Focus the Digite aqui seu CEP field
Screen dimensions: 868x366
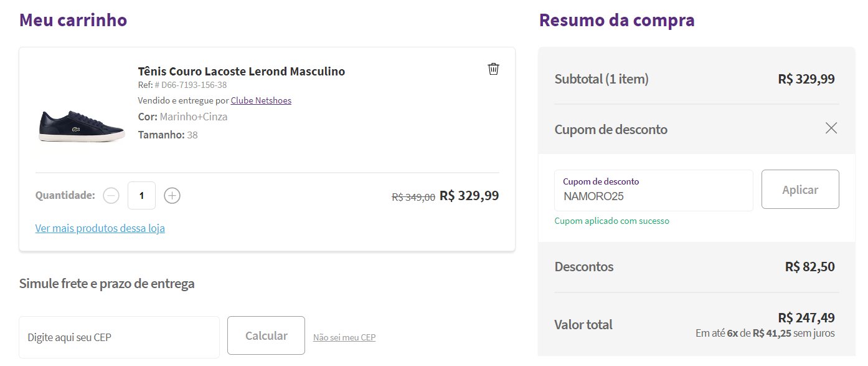120,337
